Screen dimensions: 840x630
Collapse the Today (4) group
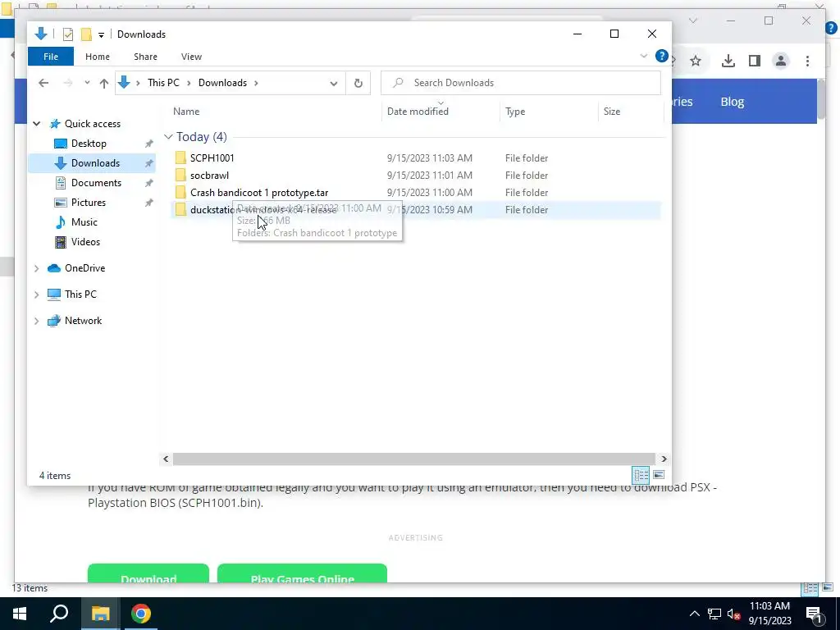168,137
